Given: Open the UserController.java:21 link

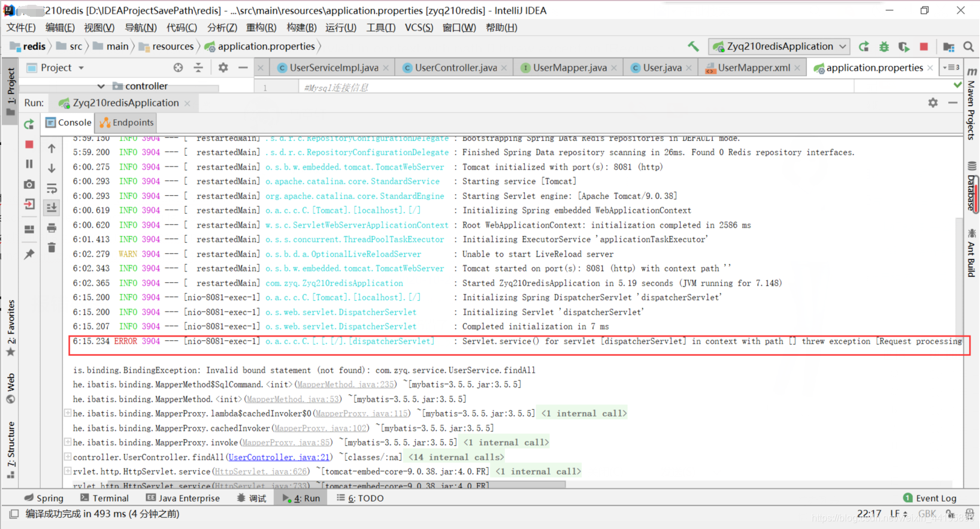Looking at the screenshot, I should pos(279,457).
